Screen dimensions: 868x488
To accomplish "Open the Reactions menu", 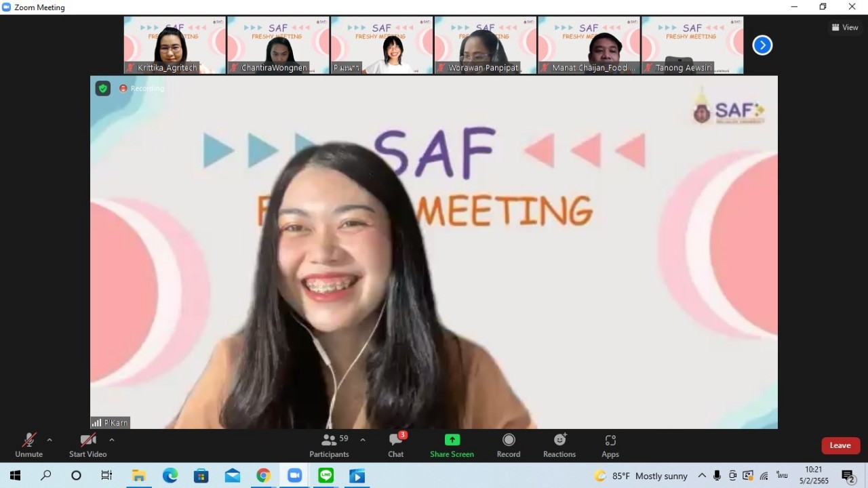I will click(559, 445).
